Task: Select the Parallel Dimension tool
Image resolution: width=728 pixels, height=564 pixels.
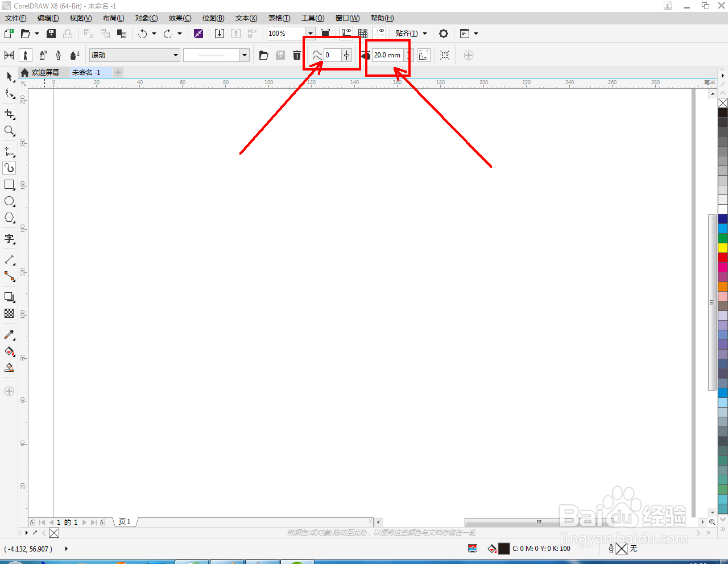Action: (x=9, y=260)
